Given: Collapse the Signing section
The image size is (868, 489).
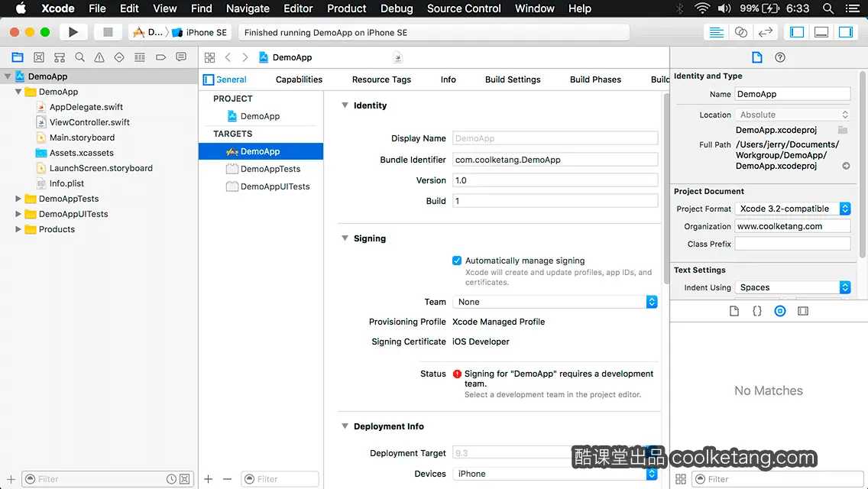Looking at the screenshot, I should point(345,238).
